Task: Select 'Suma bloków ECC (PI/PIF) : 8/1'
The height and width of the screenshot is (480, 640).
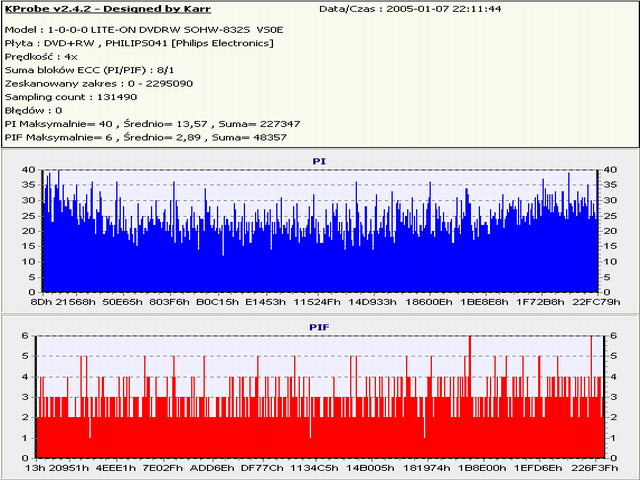Action: click(x=89, y=70)
